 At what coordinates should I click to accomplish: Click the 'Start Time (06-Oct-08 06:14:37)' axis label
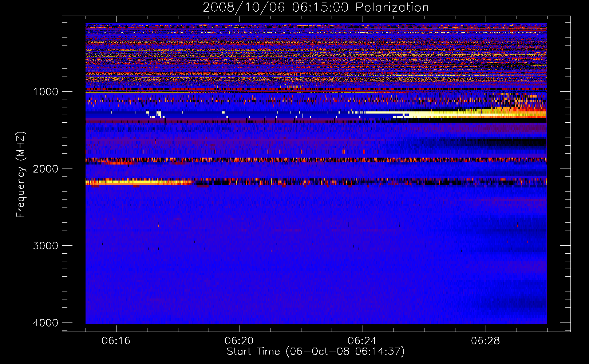click(316, 352)
